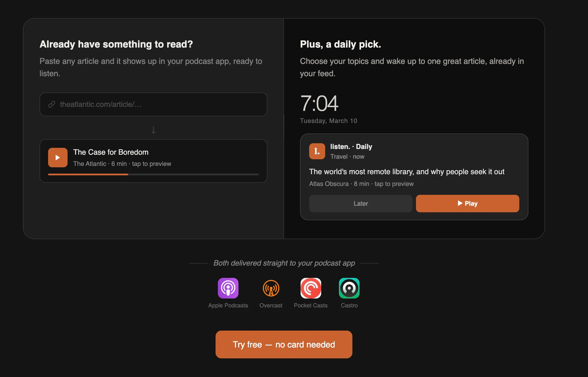Click the Later button

[x=361, y=203]
